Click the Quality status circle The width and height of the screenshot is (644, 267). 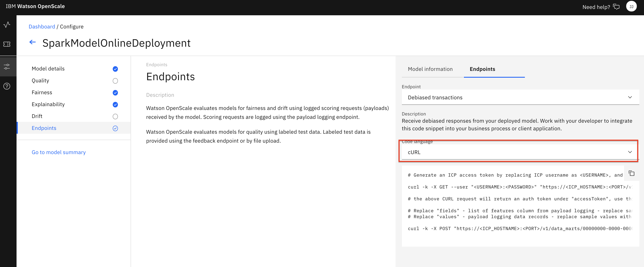point(115,81)
